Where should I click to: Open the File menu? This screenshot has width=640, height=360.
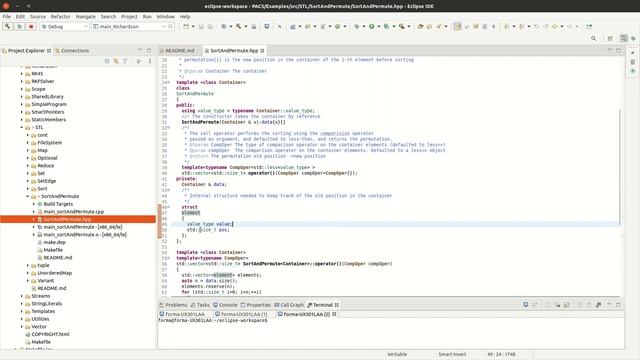point(7,17)
